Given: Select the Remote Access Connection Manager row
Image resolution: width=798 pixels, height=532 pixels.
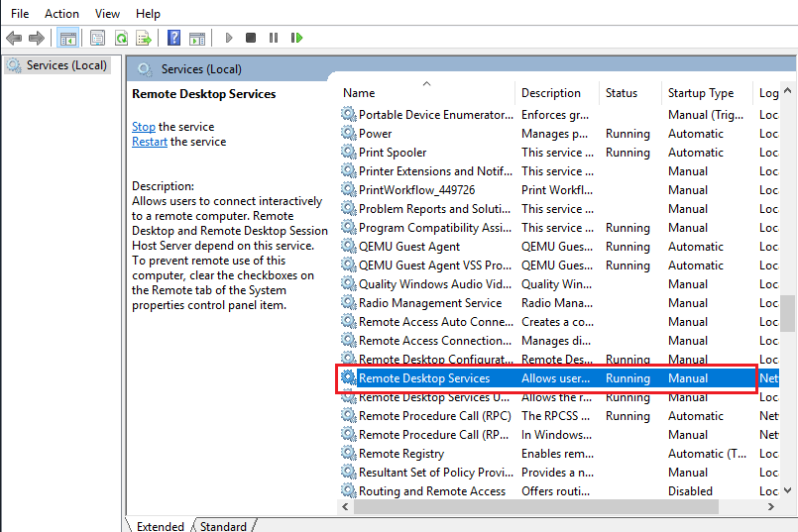Looking at the screenshot, I should 558,340.
